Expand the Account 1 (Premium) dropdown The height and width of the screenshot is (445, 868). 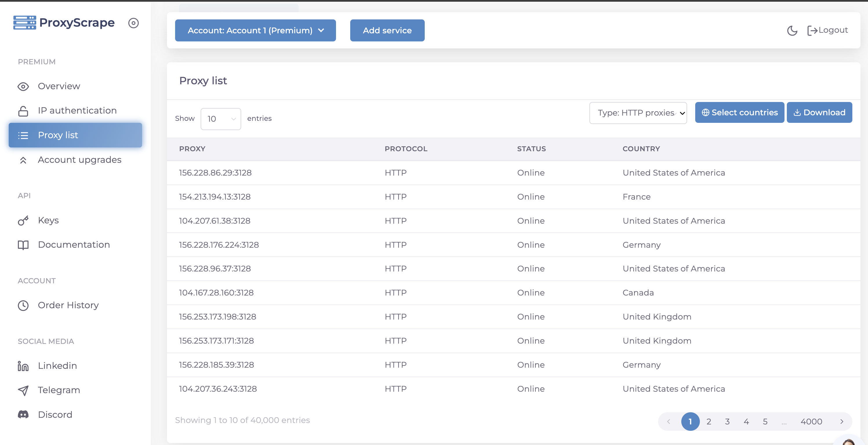[x=255, y=30]
